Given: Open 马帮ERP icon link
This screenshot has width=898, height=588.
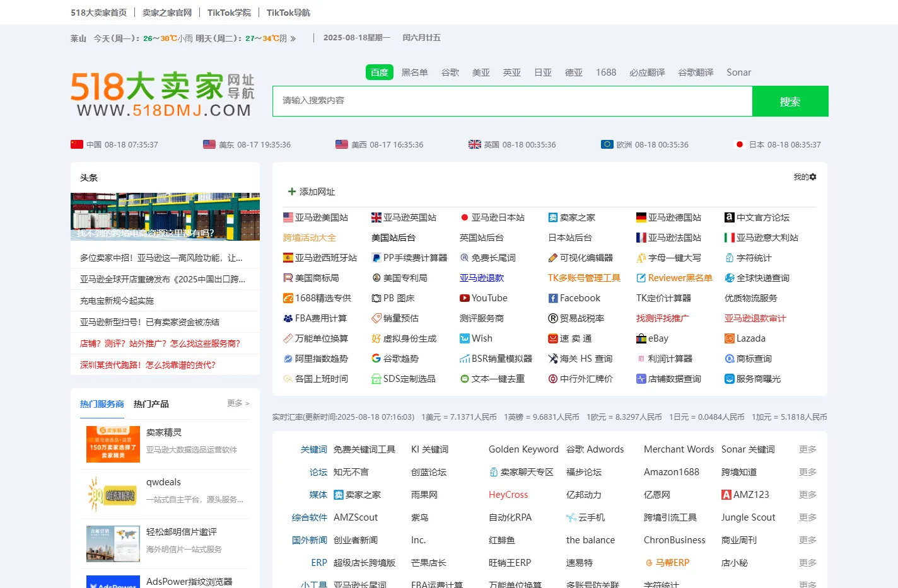Looking at the screenshot, I should click(667, 563).
